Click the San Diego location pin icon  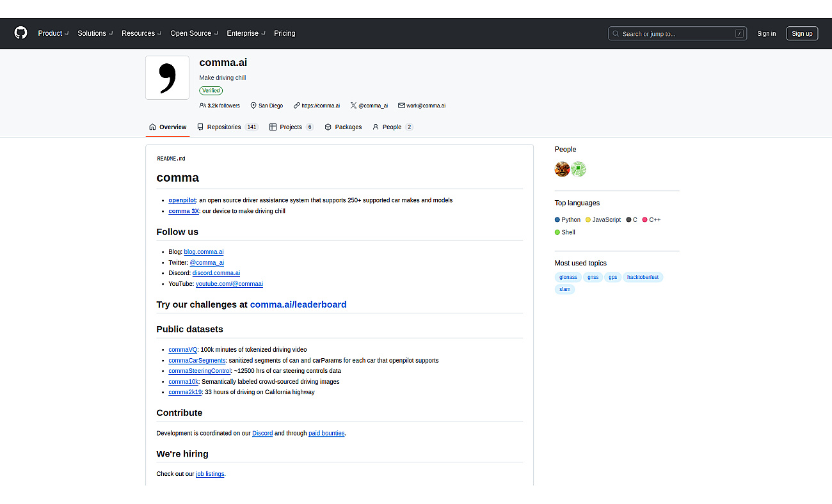(253, 106)
